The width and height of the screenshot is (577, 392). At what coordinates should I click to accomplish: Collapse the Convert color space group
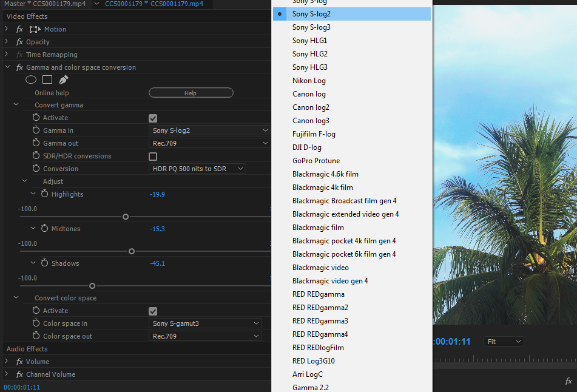pyautogui.click(x=16, y=297)
